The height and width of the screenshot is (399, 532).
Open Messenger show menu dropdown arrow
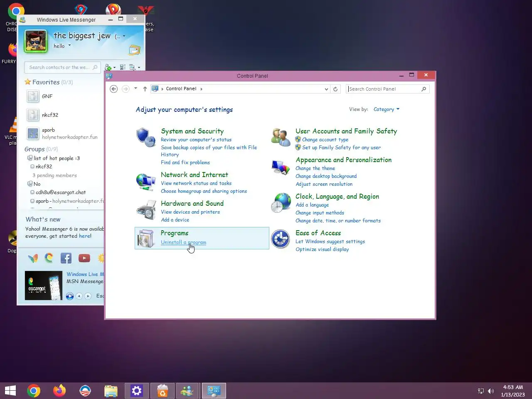[139, 67]
